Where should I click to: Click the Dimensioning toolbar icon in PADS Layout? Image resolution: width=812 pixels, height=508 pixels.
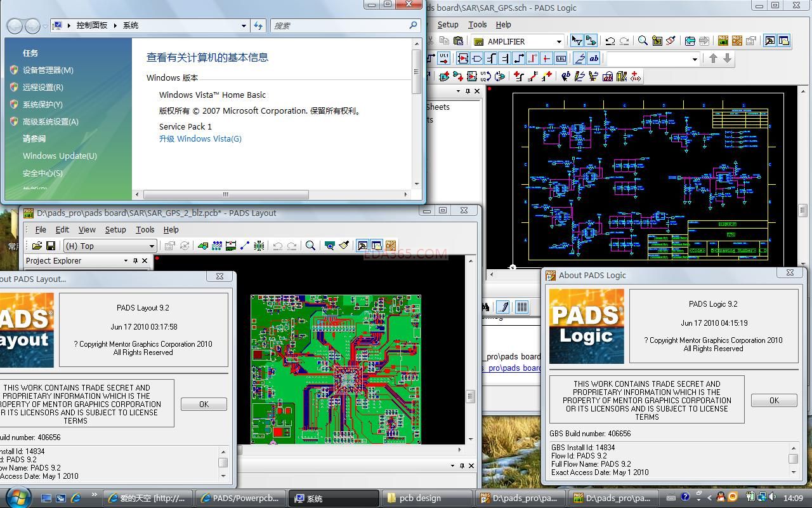(x=231, y=246)
